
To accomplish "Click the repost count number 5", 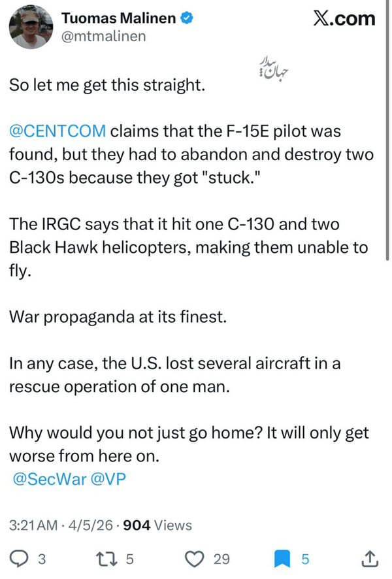I will click(x=129, y=559).
